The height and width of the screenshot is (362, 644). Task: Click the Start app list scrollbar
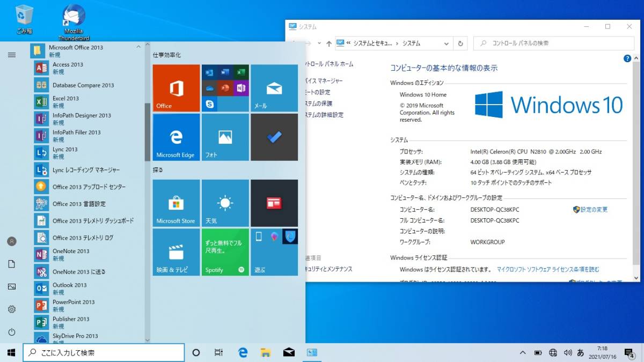coord(148,132)
